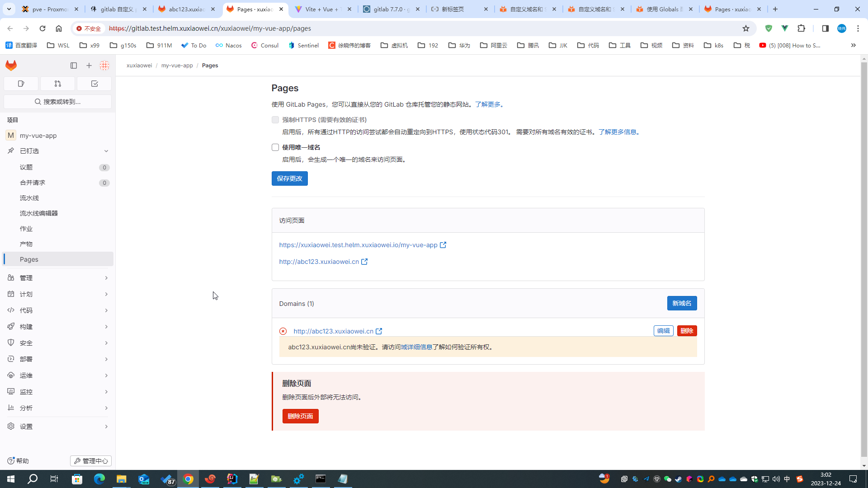Click the user avatar icon in sidebar
The image size is (868, 488).
click(104, 66)
